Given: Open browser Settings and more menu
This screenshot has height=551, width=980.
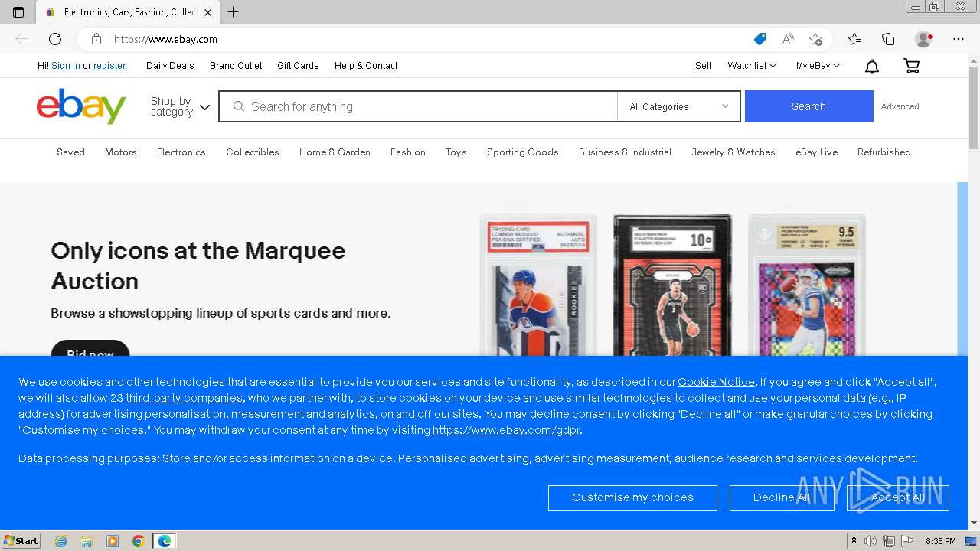Looking at the screenshot, I should [x=959, y=39].
